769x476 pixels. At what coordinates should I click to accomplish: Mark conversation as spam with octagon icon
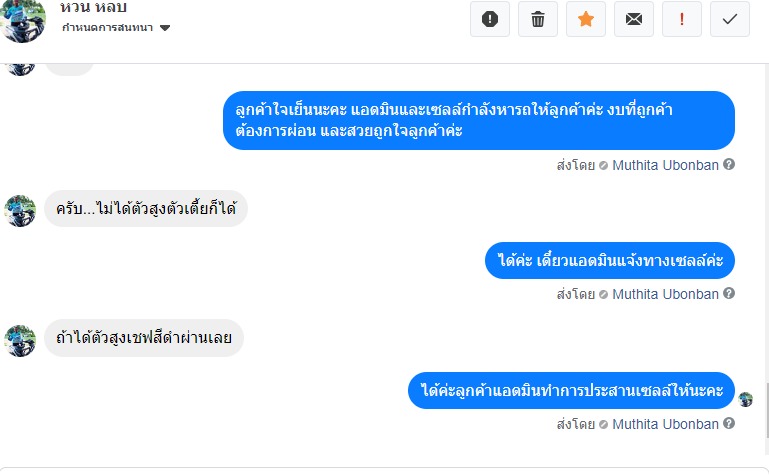[489, 19]
